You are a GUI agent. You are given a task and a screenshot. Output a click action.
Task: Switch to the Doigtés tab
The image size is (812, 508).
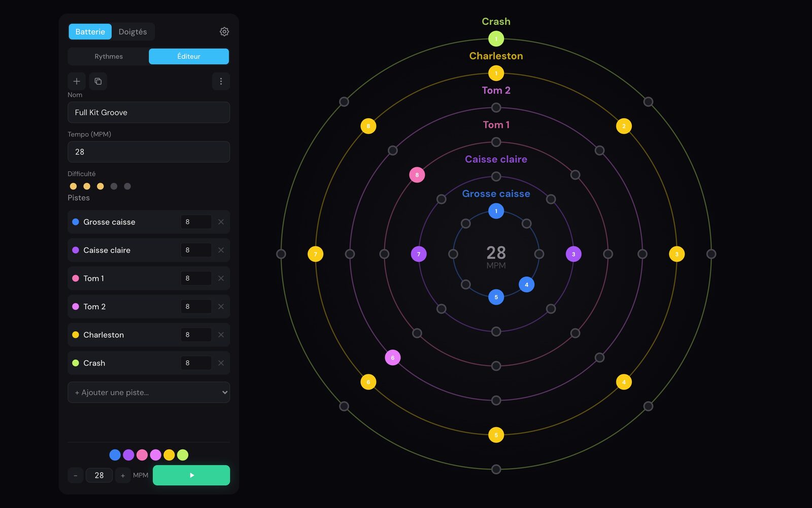pyautogui.click(x=132, y=31)
